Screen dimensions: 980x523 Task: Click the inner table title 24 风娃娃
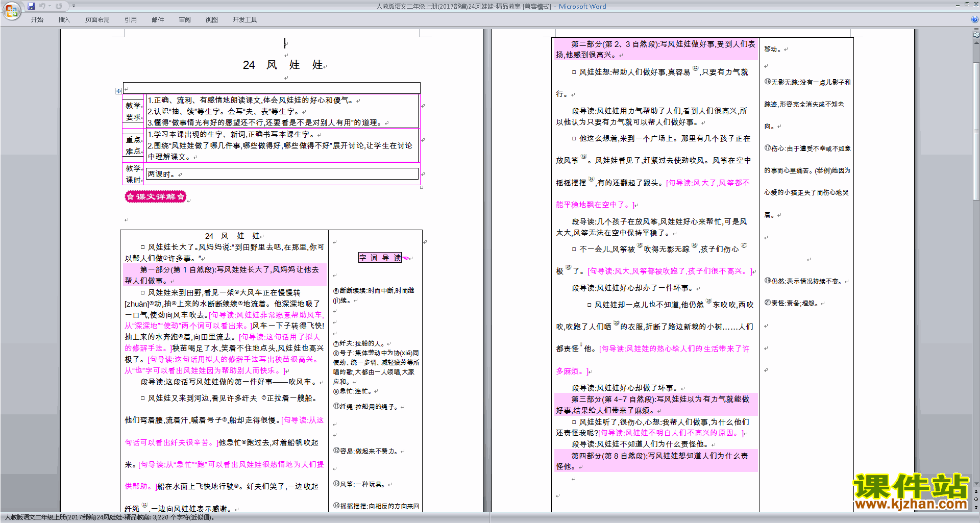click(x=232, y=236)
